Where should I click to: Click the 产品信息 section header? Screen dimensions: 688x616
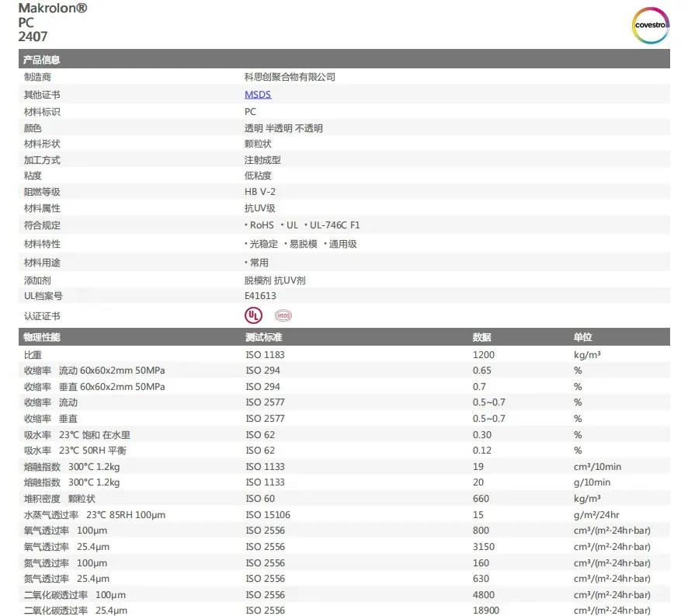[42, 59]
